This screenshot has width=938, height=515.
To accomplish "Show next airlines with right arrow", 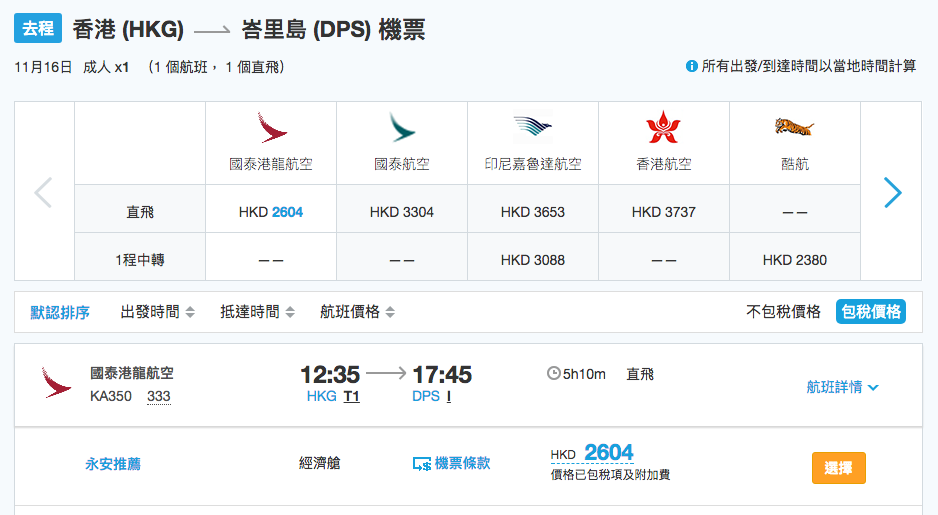I will point(893,193).
